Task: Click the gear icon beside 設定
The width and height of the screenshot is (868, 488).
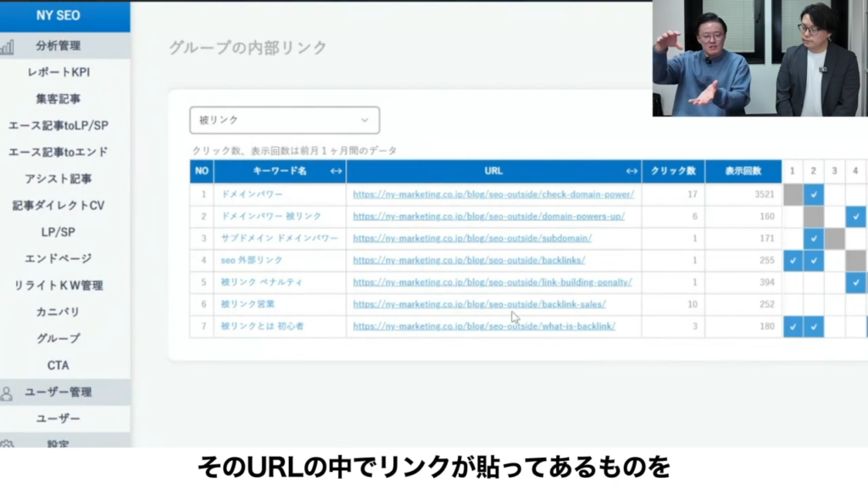Action: click(7, 444)
